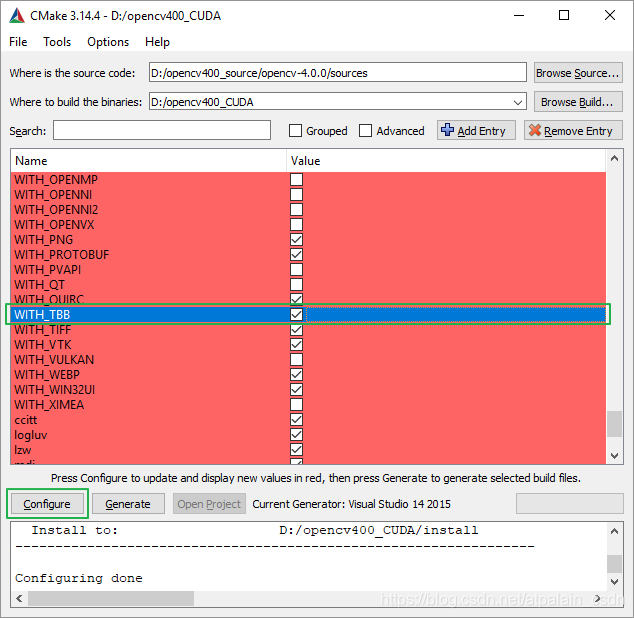Click the output log scroll up arrow

pyautogui.click(x=614, y=531)
